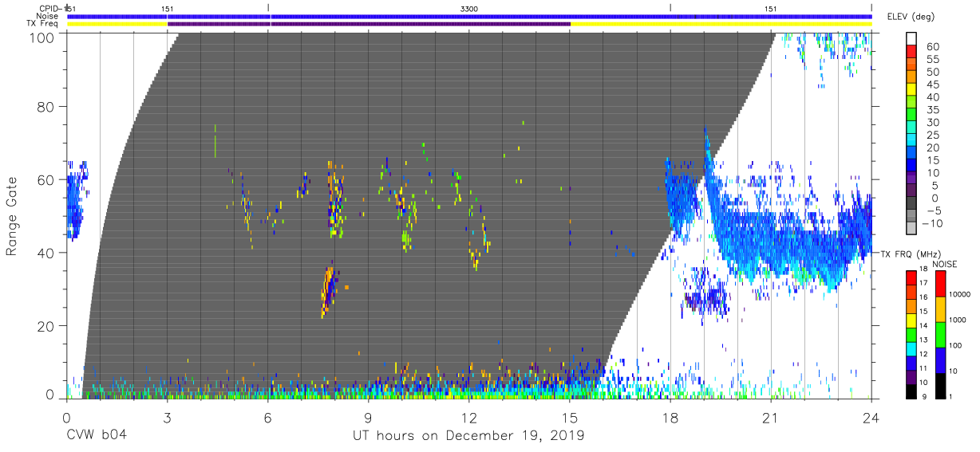
Task: Pick the cyan 12–13 MHz TX FRQ swatch
Action: pos(912,348)
